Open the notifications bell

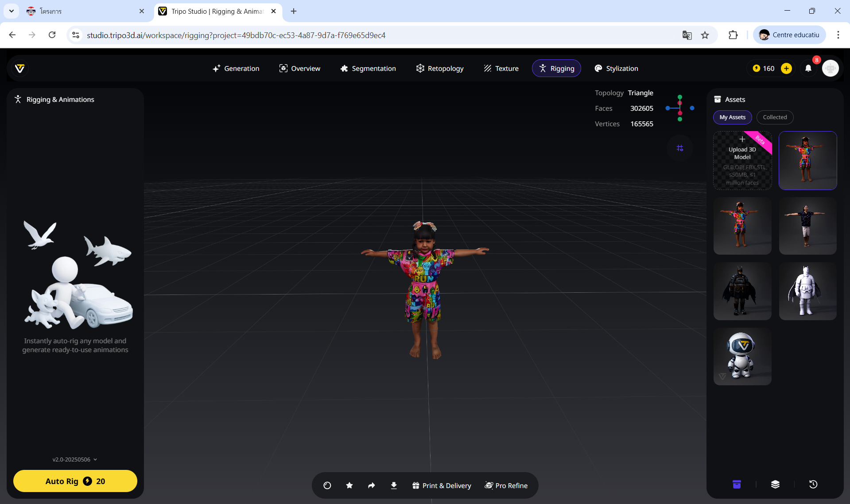point(808,68)
